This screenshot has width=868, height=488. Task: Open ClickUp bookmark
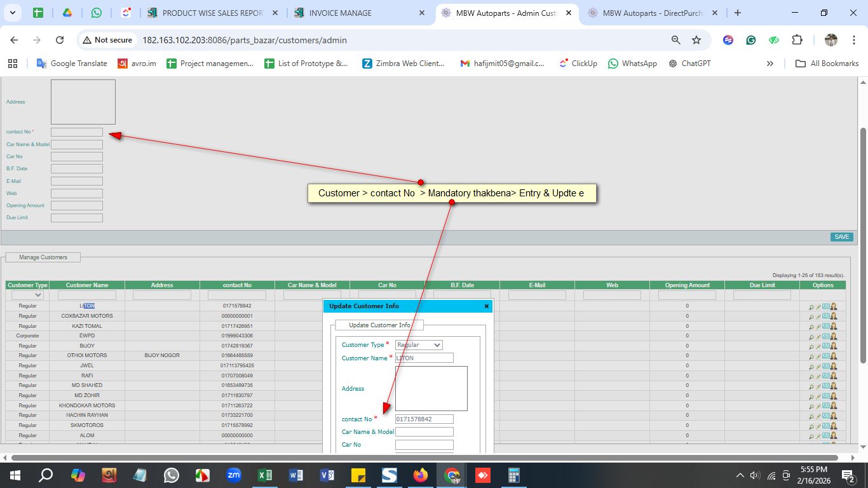point(578,64)
